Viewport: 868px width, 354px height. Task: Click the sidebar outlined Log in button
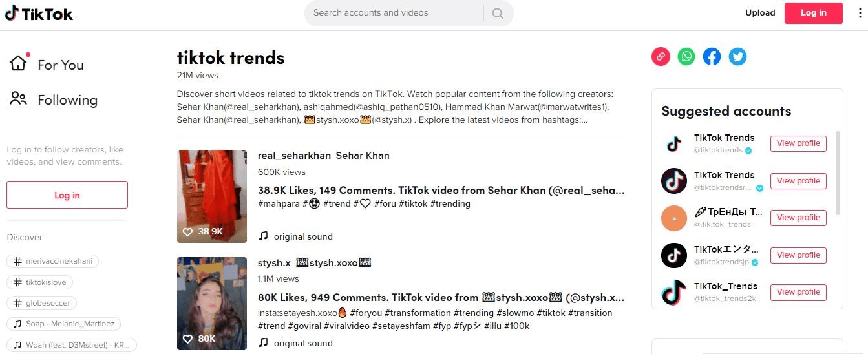(67, 195)
